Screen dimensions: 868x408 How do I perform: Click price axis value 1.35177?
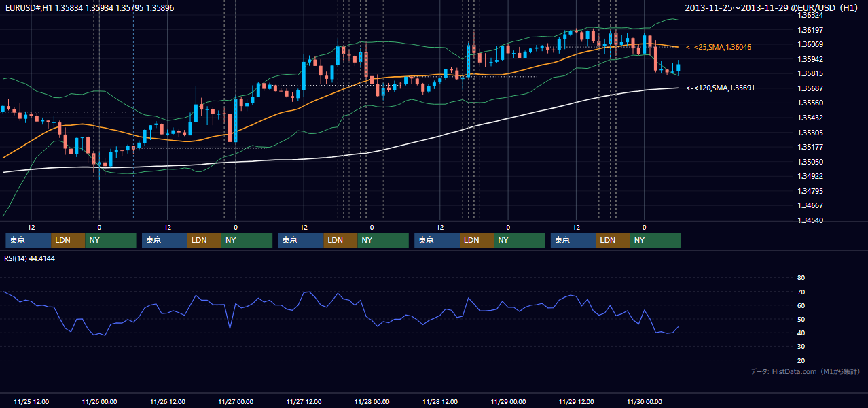click(810, 147)
